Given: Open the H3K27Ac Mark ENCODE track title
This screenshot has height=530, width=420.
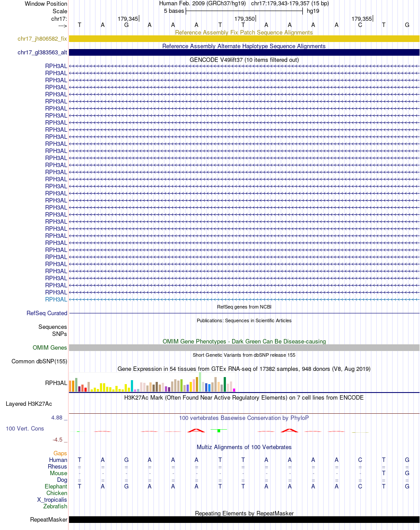Looking at the screenshot, I should [244, 397].
